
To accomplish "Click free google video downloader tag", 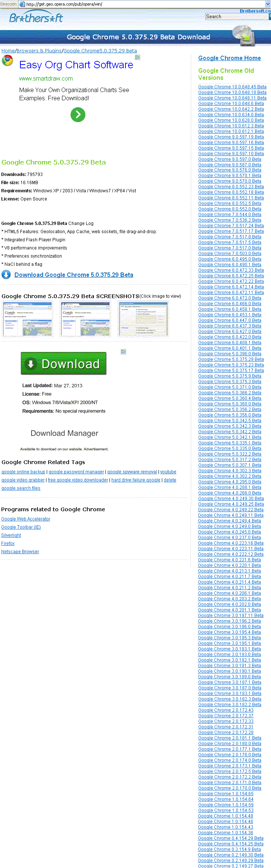I will 78,480.
